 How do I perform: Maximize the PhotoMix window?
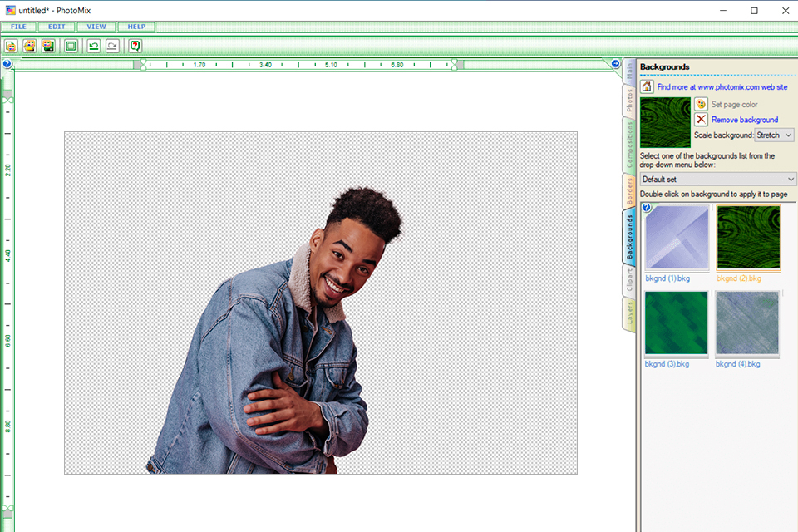754,10
